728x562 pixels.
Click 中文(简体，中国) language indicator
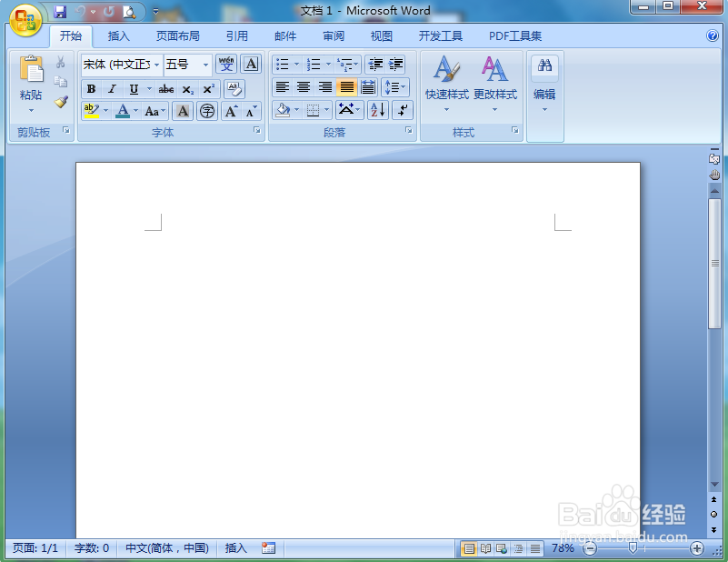(x=167, y=548)
